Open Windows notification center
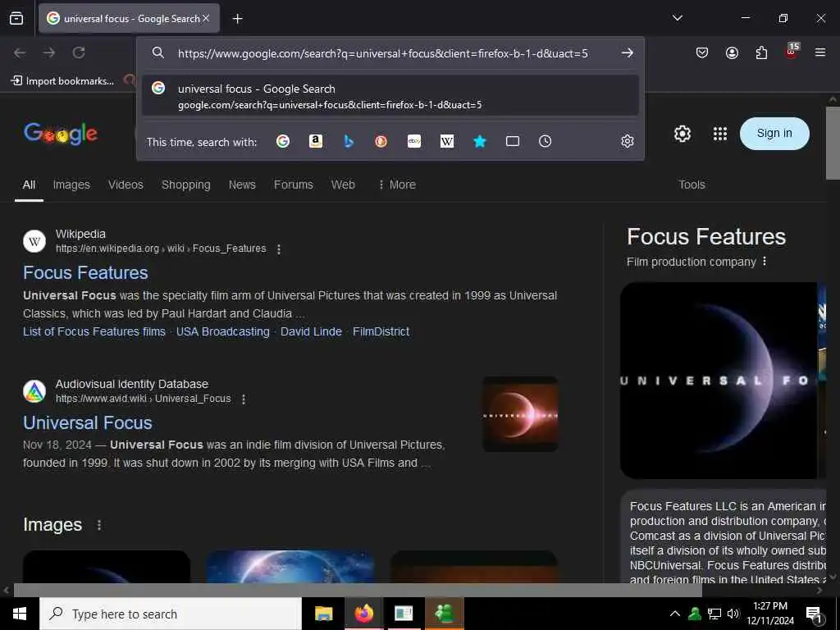Viewport: 840px width, 630px height. pos(815,614)
